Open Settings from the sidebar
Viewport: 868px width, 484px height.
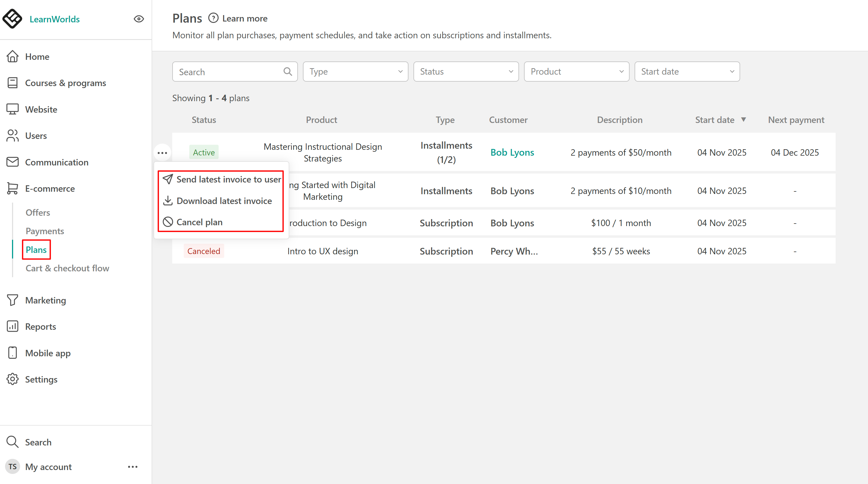[x=41, y=379]
